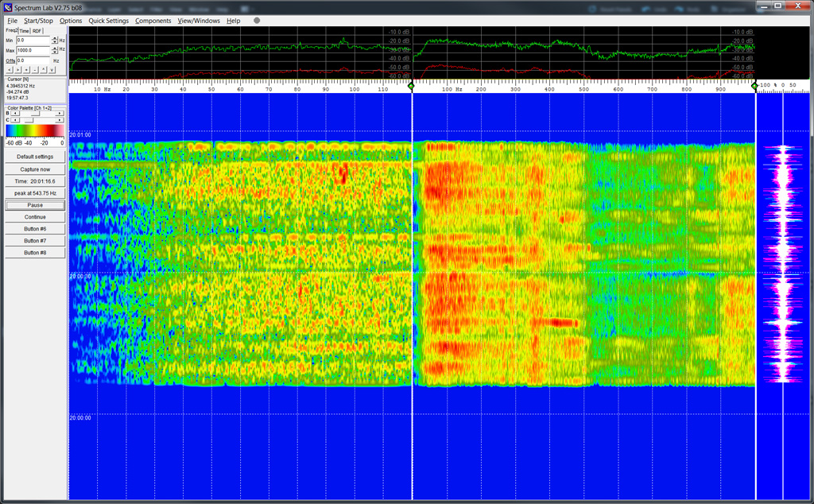The height and width of the screenshot is (504, 814).
Task: Click Button #8
Action: [35, 253]
